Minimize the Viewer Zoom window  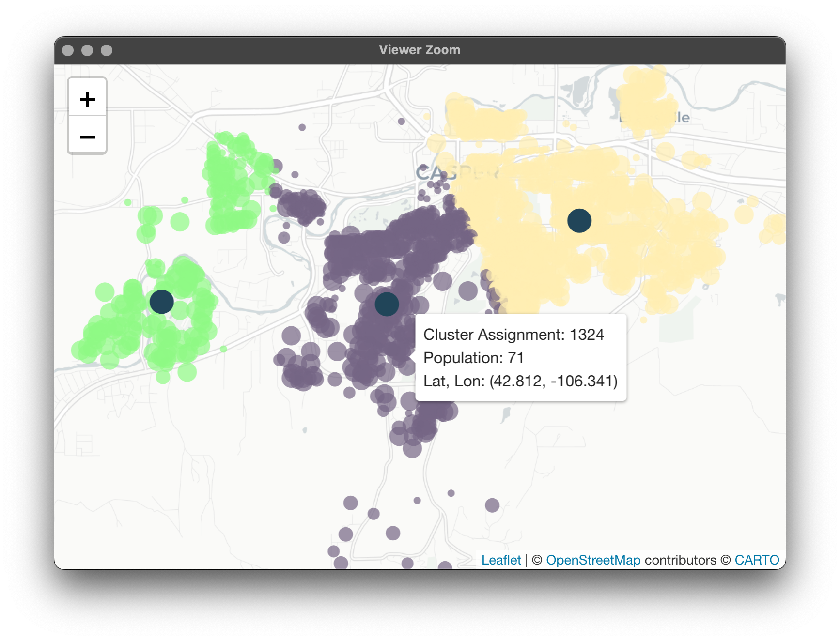click(87, 50)
